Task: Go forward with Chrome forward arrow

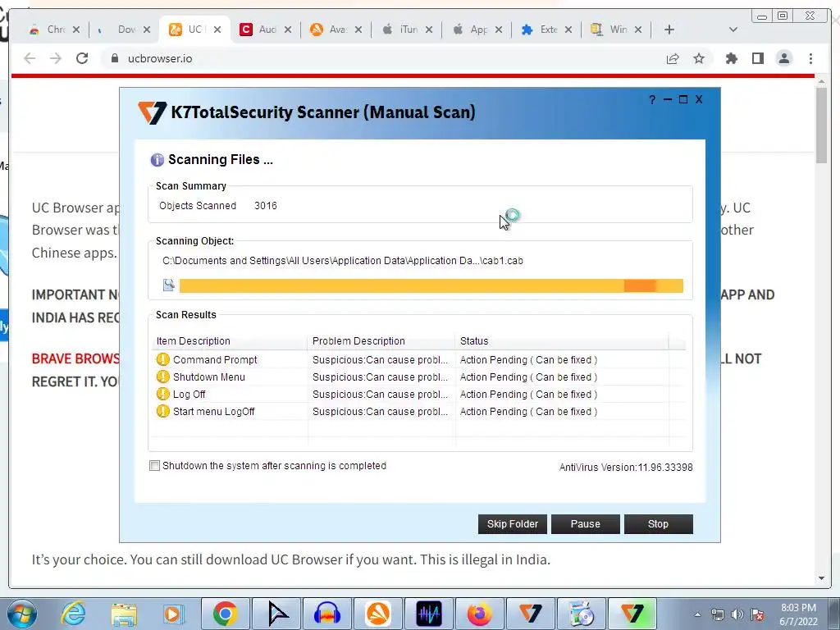Action: 56,58
